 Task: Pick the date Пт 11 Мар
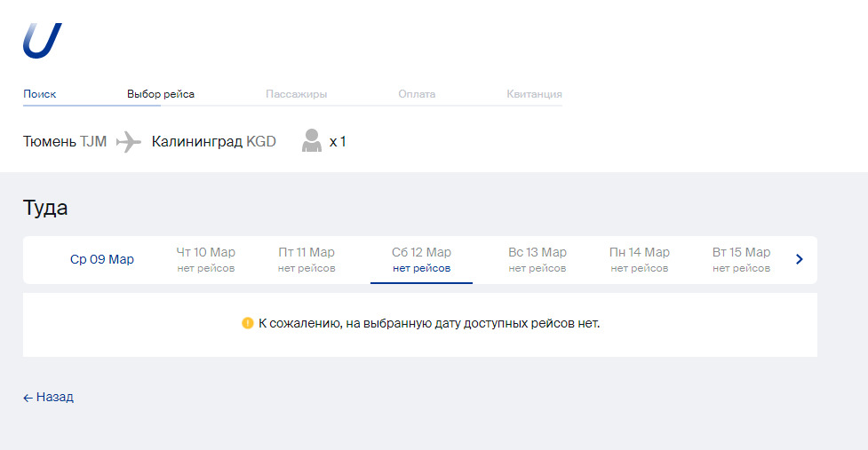pyautogui.click(x=307, y=259)
